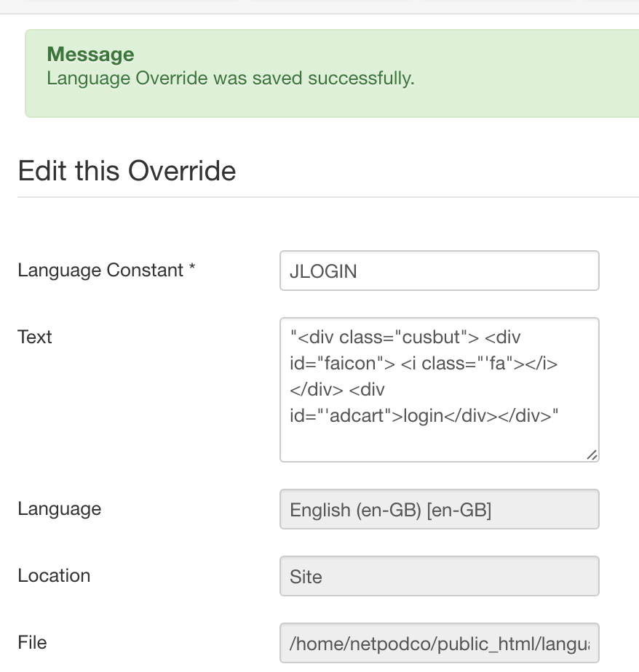Screen dimensions: 639x672
Task: Place cursor on word login in textarea
Action: 422,416
